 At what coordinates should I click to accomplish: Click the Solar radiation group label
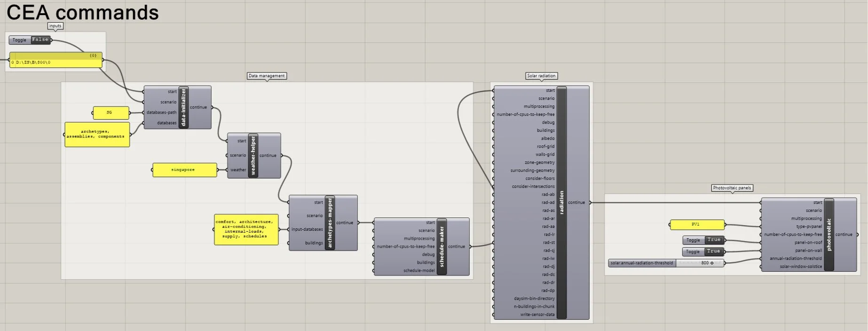[x=541, y=76]
